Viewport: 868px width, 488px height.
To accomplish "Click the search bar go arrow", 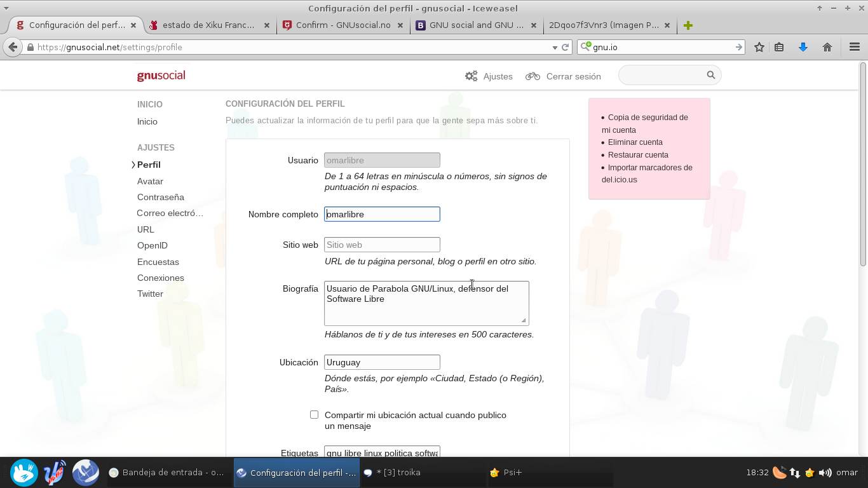I will [x=739, y=47].
